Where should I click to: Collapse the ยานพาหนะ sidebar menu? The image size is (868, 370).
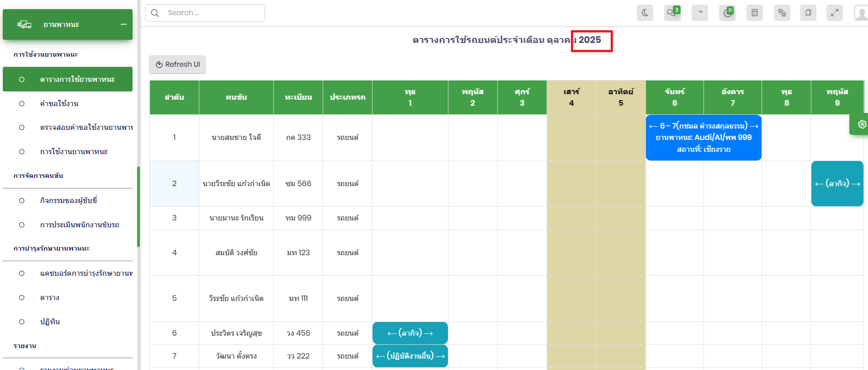pos(123,24)
